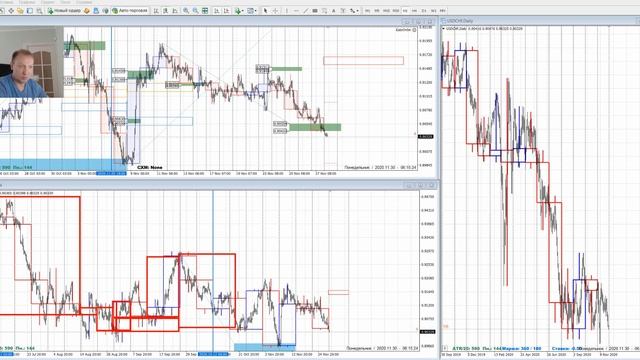The height and width of the screenshot is (360, 640).
Task: Switch chart to line chart style
Action: pyautogui.click(x=175, y=11)
